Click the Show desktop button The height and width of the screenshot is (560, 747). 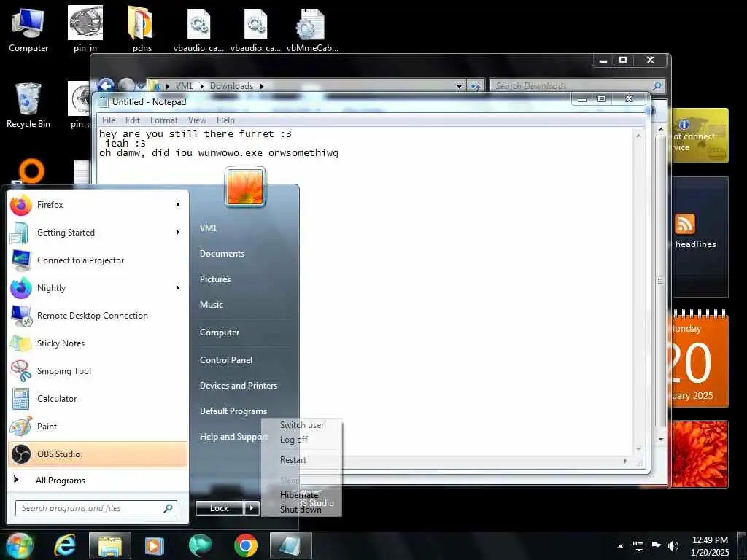tap(743, 546)
